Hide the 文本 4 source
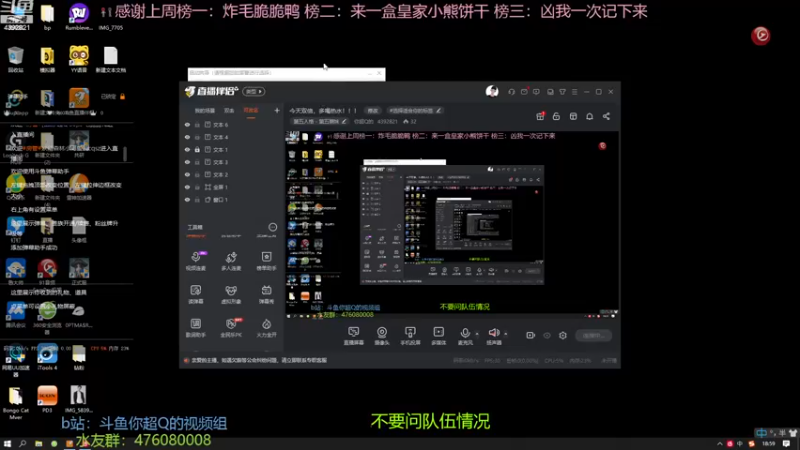The image size is (800, 450). [x=187, y=137]
